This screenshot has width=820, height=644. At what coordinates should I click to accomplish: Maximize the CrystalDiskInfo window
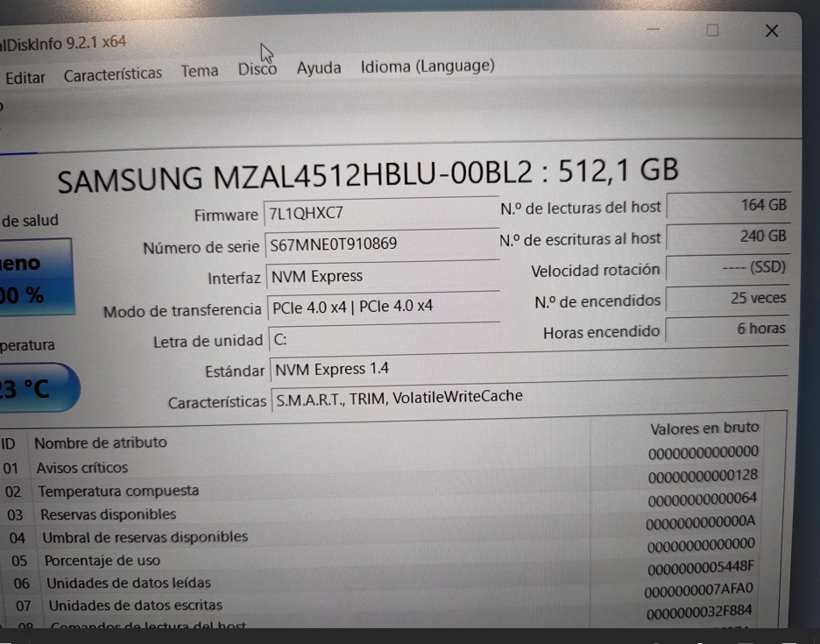point(711,31)
